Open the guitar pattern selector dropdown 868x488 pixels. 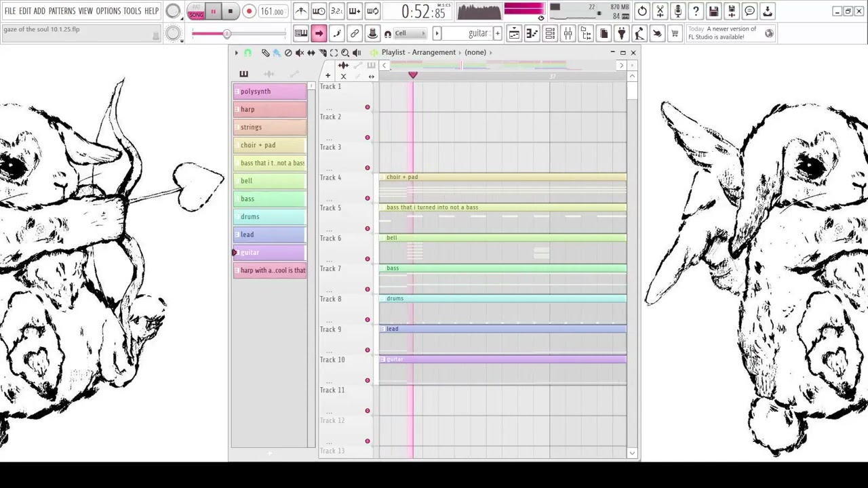(x=477, y=33)
